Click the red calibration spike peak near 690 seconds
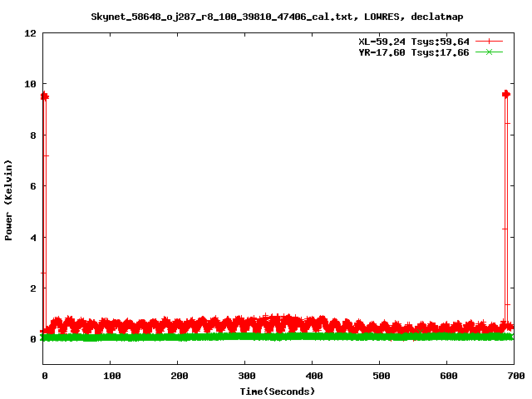This screenshot has width=532, height=399. point(506,94)
